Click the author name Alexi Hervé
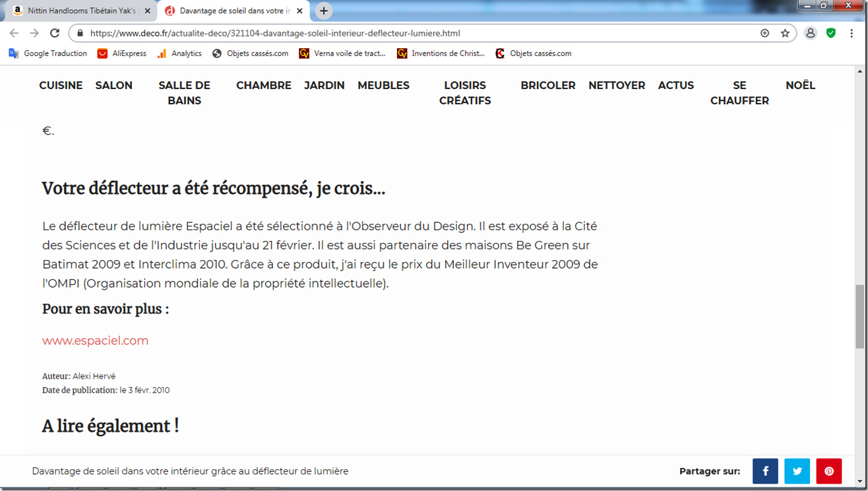 (x=94, y=376)
